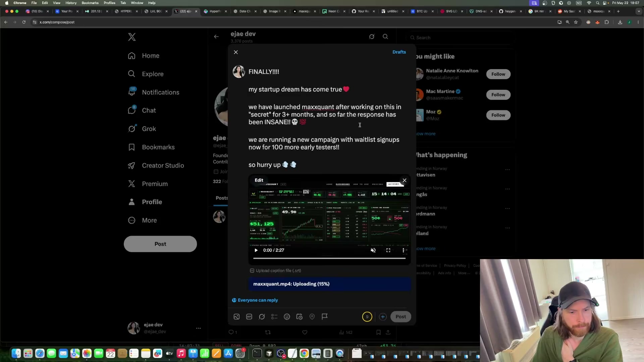The height and width of the screenshot is (362, 644).
Task: Add media image icon in composer
Action: pos(236,317)
